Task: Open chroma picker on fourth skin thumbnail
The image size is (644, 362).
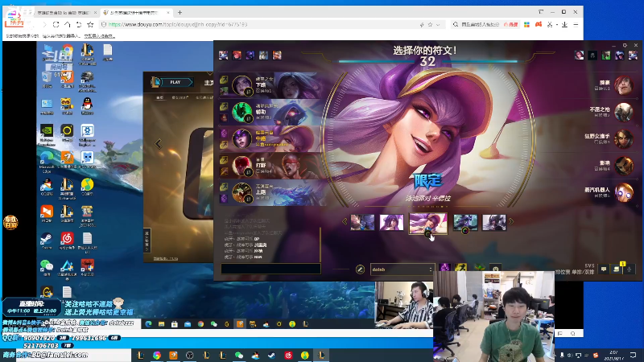Action: [x=465, y=231]
